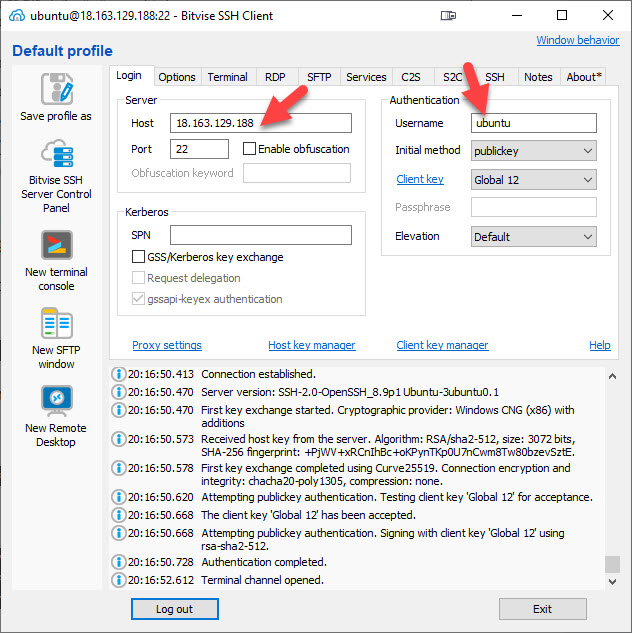Viewport: 632px width, 633px height.
Task: Switch to the Terminal tab
Action: tap(228, 77)
